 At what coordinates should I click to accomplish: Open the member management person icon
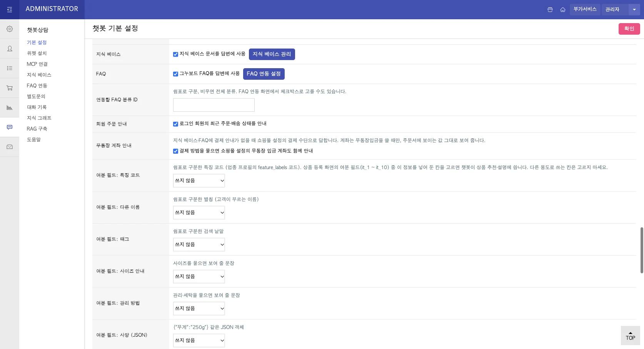(x=10, y=49)
